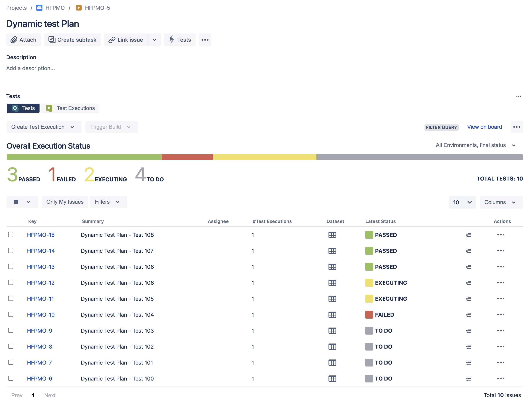This screenshot has width=532, height=407.
Task: Open View on board link
Action: pos(484,127)
